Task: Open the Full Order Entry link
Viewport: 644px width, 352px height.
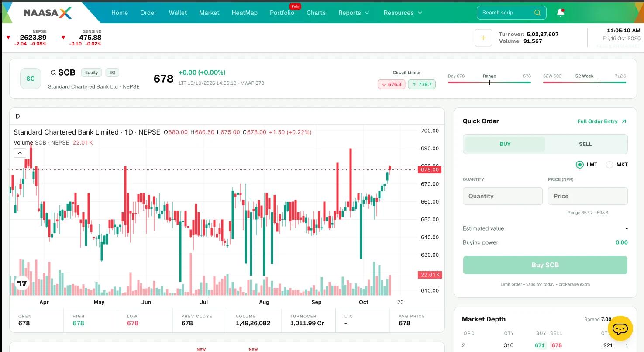Action: click(x=597, y=121)
